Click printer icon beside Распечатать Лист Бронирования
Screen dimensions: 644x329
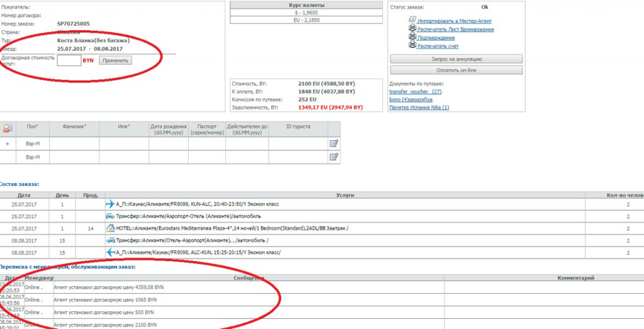coord(412,29)
